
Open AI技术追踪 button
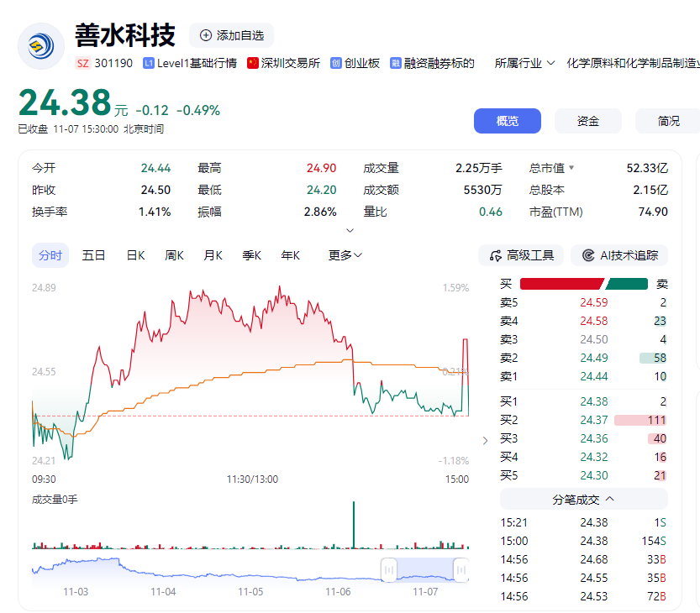click(619, 255)
